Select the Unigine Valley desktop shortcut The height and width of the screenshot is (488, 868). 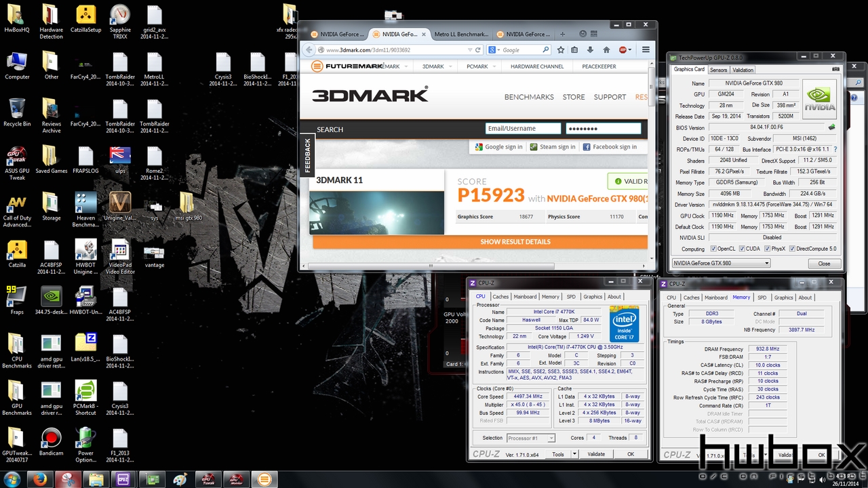[120, 206]
